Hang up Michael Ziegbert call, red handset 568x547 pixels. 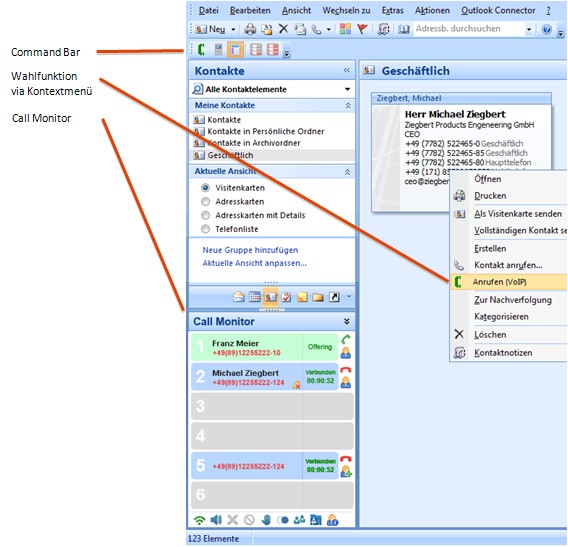(x=346, y=370)
